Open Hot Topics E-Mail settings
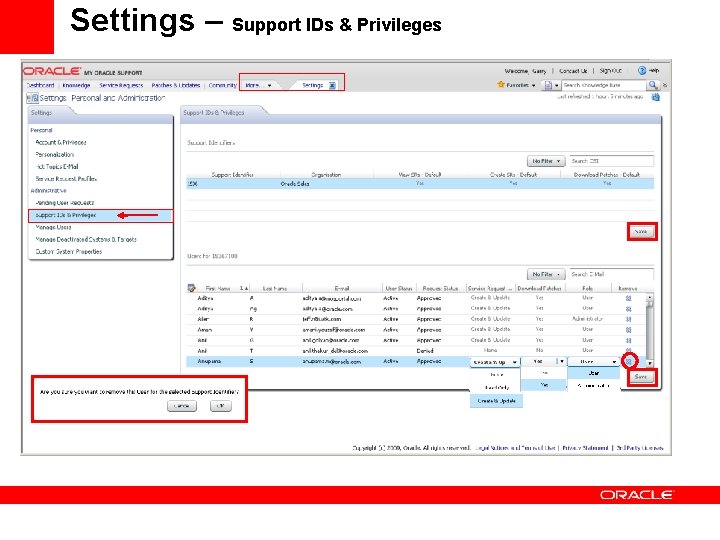720x540 pixels. click(57, 166)
